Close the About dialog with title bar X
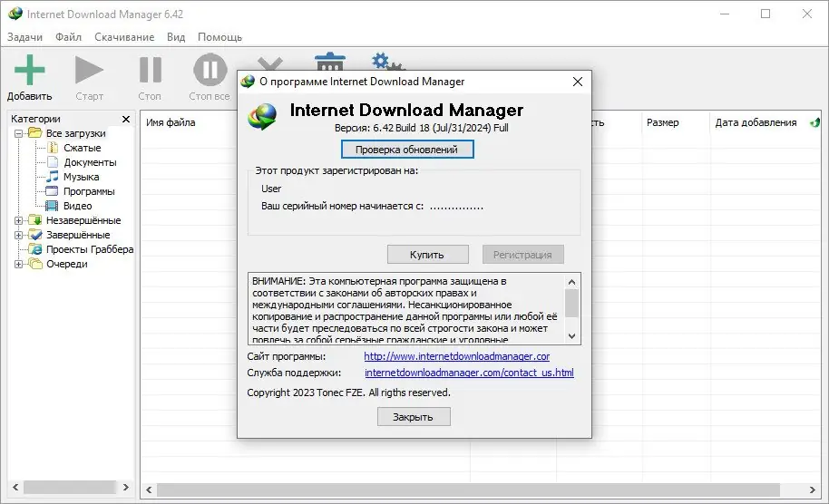829x504 pixels. 578,82
